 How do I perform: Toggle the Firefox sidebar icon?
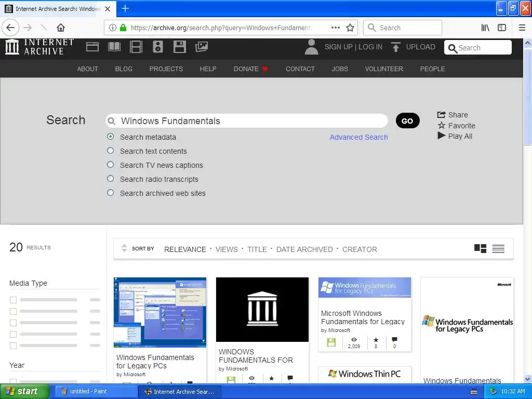click(x=502, y=28)
